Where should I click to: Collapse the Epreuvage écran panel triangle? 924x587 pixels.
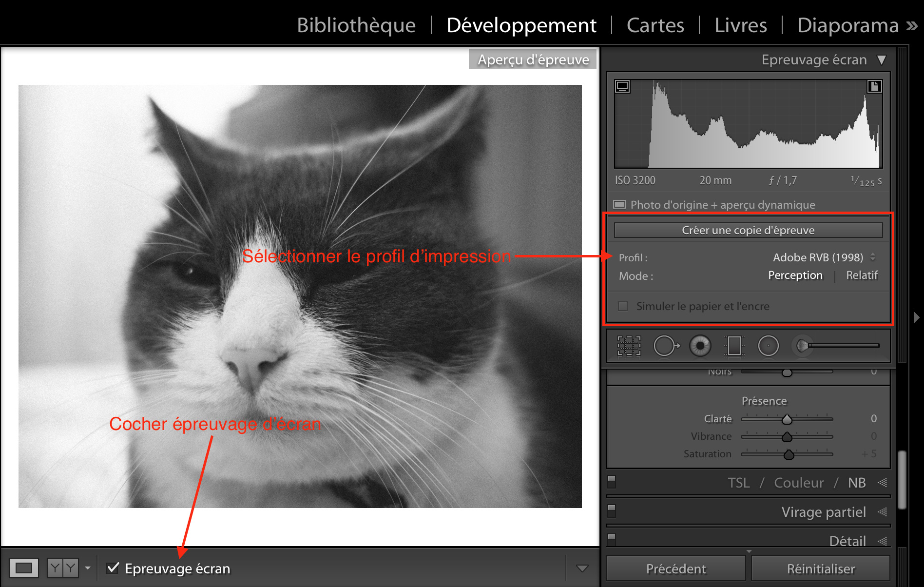[x=882, y=59]
